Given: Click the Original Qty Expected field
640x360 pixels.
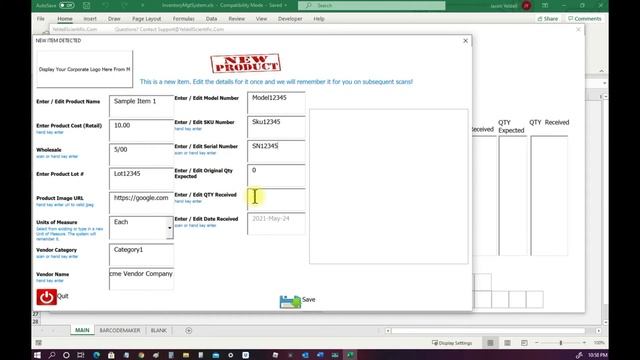Looking at the screenshot, I should point(276,175).
